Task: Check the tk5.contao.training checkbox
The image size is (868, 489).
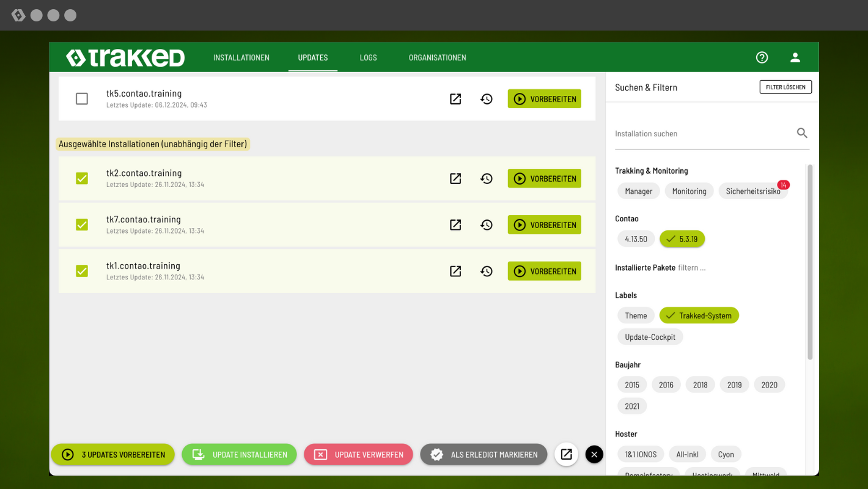Action: (82, 99)
